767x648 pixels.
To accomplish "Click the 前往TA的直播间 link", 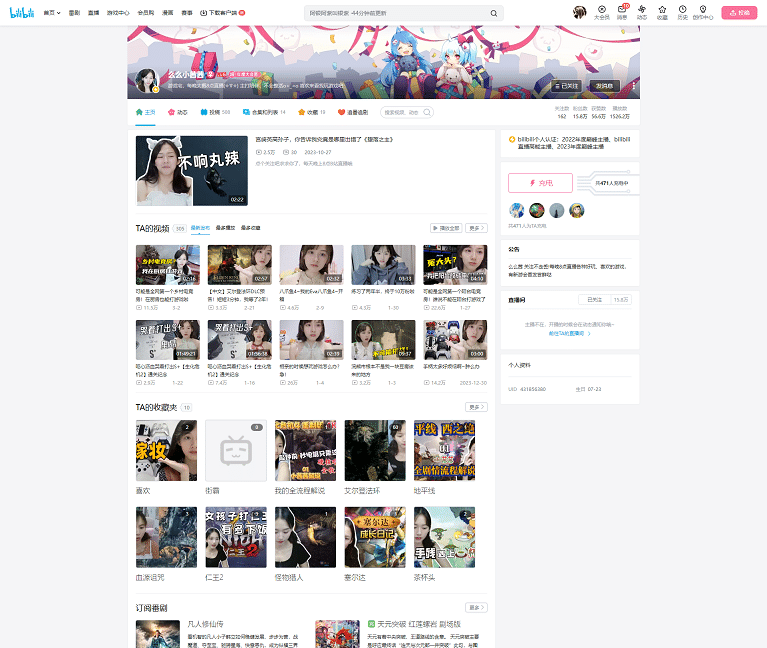I will (569, 334).
